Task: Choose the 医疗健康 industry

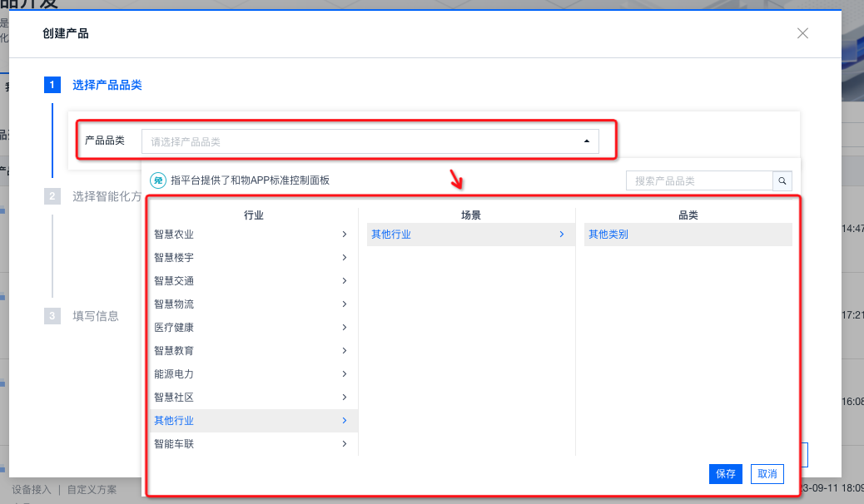Action: (x=174, y=328)
